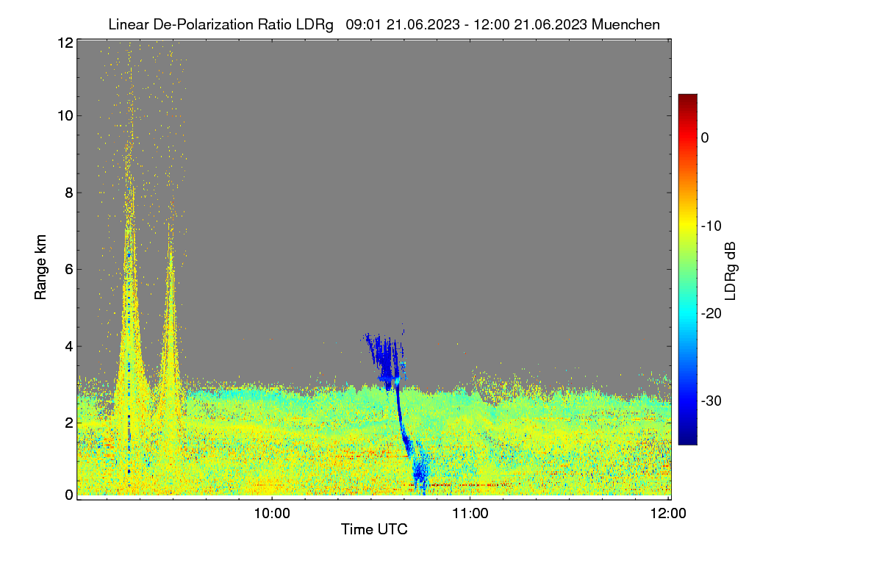
Task: Click the 8 km range tick label
Action: click(69, 193)
